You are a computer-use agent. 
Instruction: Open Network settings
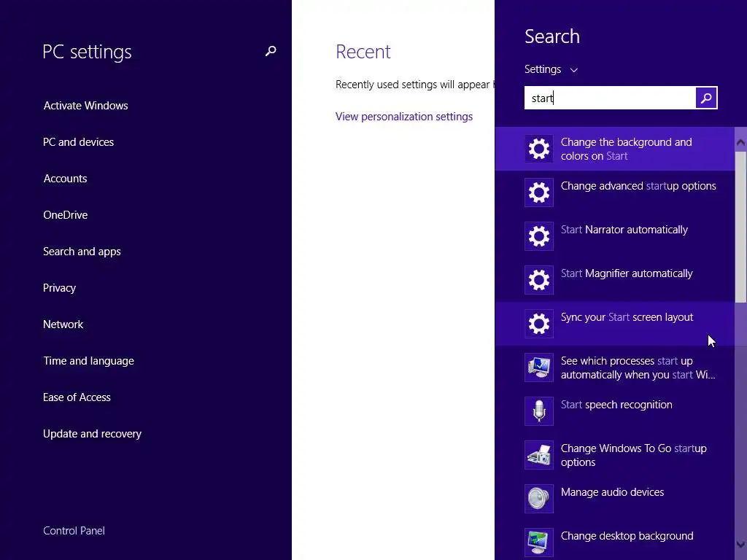63,324
